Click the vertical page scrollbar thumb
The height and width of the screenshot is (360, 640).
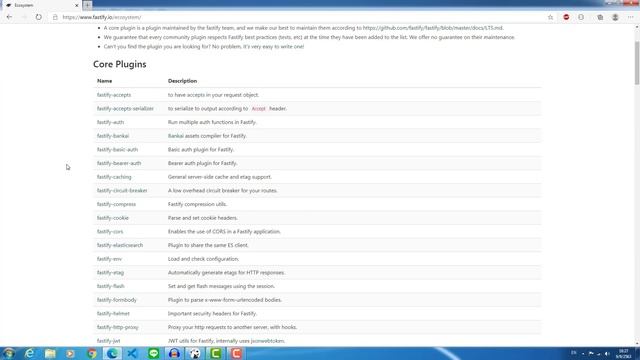point(637,62)
